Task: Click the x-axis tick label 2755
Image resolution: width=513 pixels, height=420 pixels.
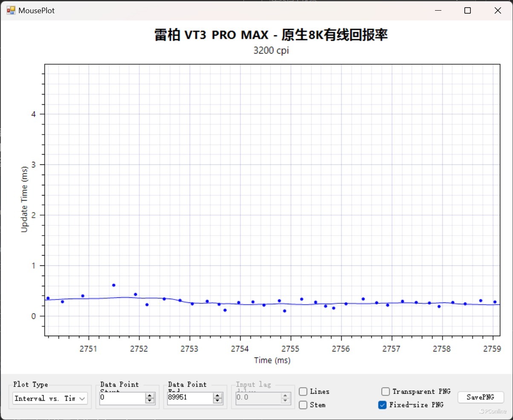Action: 291,349
